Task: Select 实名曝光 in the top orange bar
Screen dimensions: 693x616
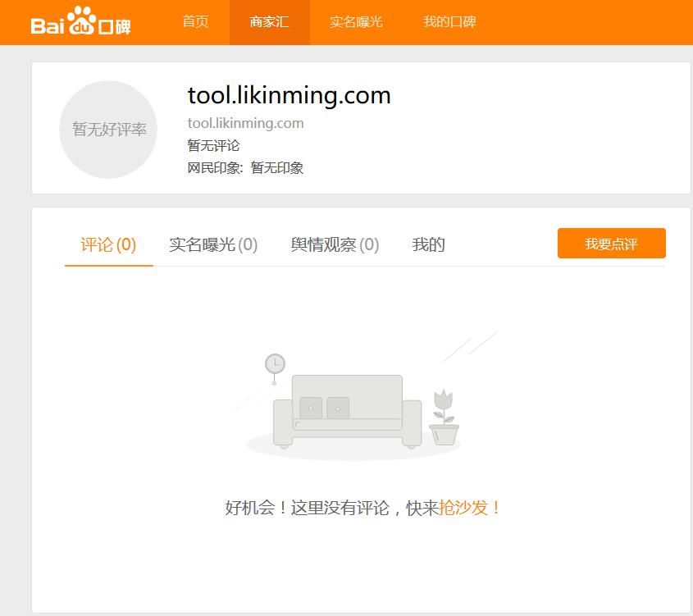Action: 356,22
